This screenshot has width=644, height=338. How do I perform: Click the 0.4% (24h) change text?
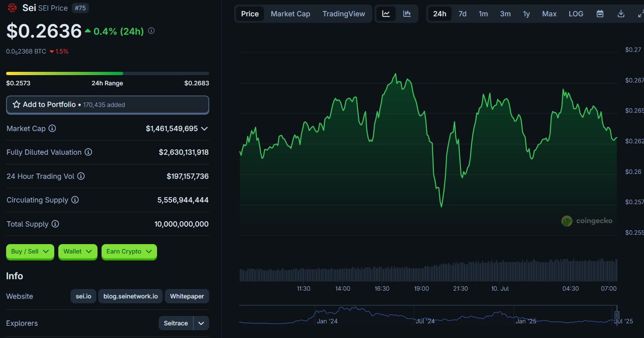[119, 31]
